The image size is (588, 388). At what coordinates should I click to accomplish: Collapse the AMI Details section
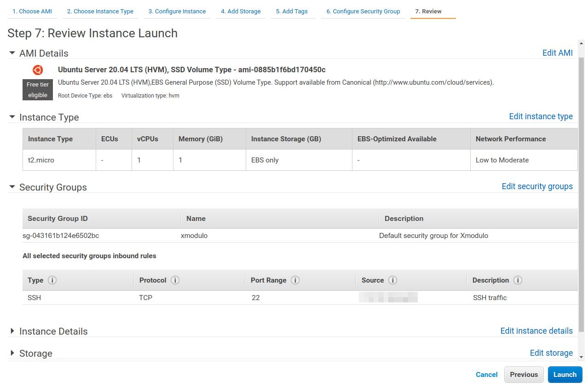pos(12,53)
